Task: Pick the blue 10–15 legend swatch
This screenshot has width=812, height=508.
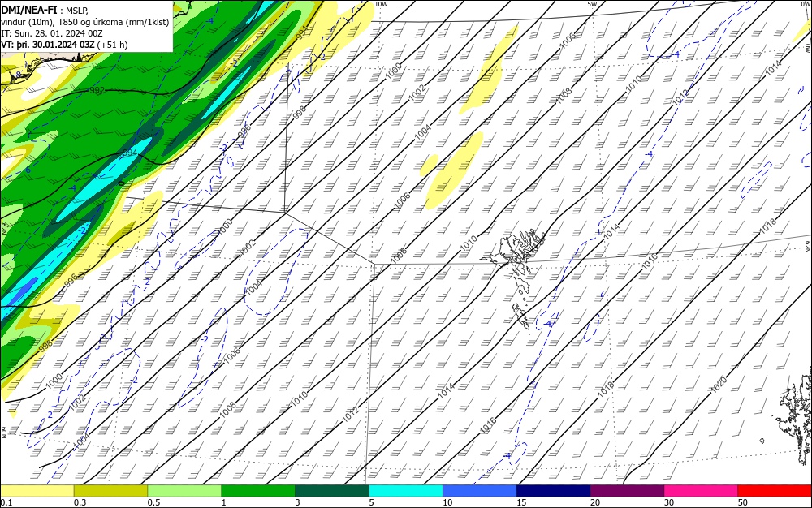Action: click(x=480, y=491)
